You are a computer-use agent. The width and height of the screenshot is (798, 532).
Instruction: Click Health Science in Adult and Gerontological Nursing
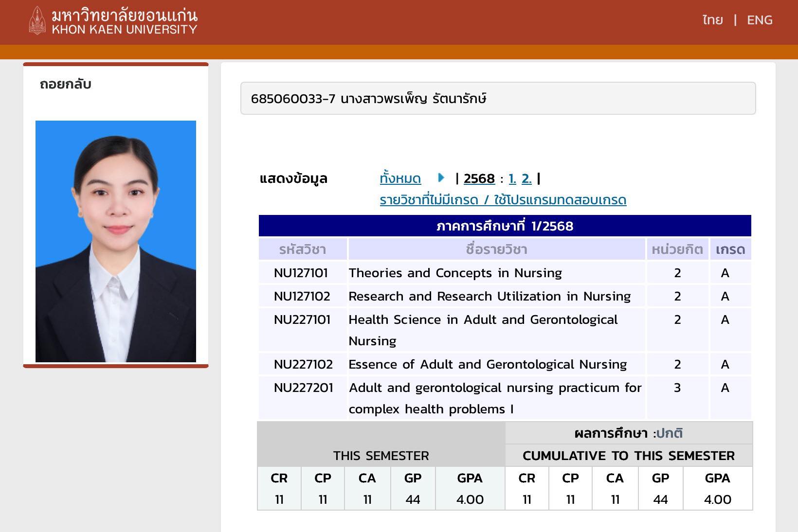(483, 330)
